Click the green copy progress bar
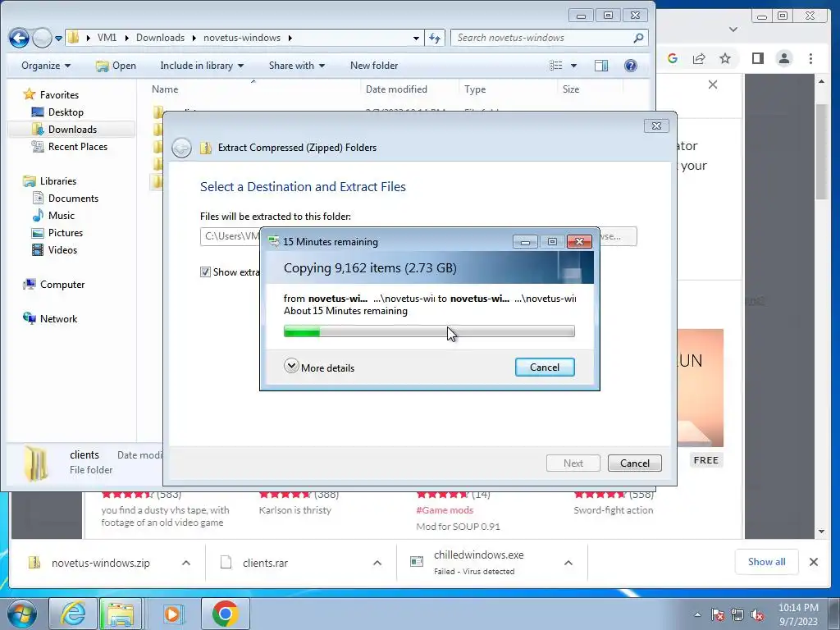840x630 pixels. click(x=429, y=331)
